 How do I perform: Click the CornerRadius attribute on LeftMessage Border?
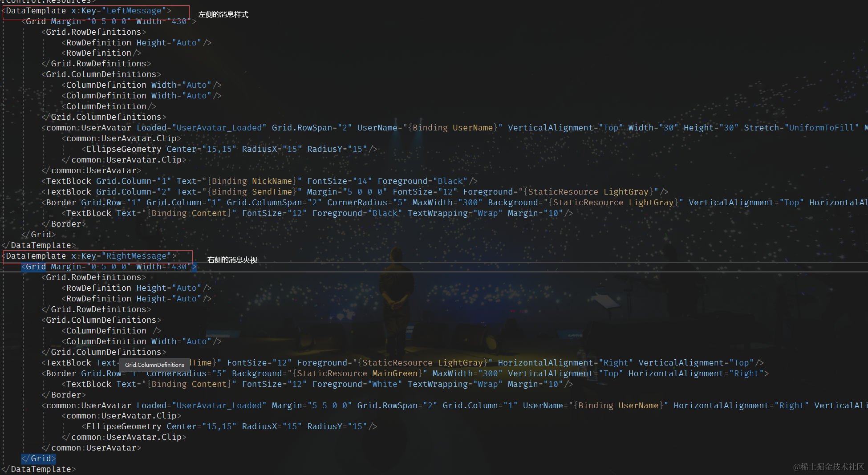(367, 203)
